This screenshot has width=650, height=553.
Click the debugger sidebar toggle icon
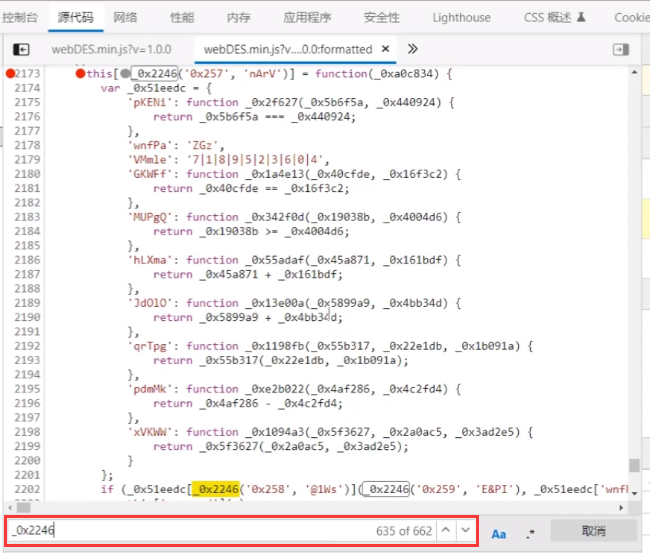[x=621, y=49]
